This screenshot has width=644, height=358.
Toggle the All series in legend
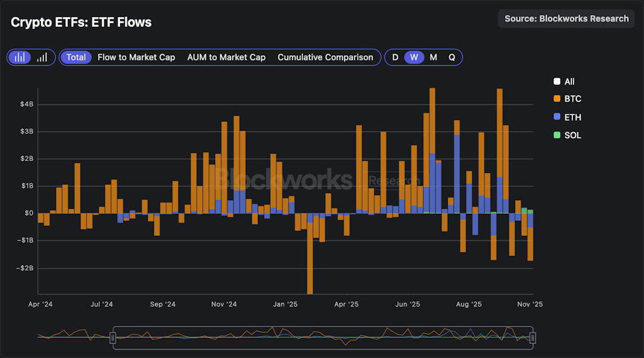[x=563, y=81]
